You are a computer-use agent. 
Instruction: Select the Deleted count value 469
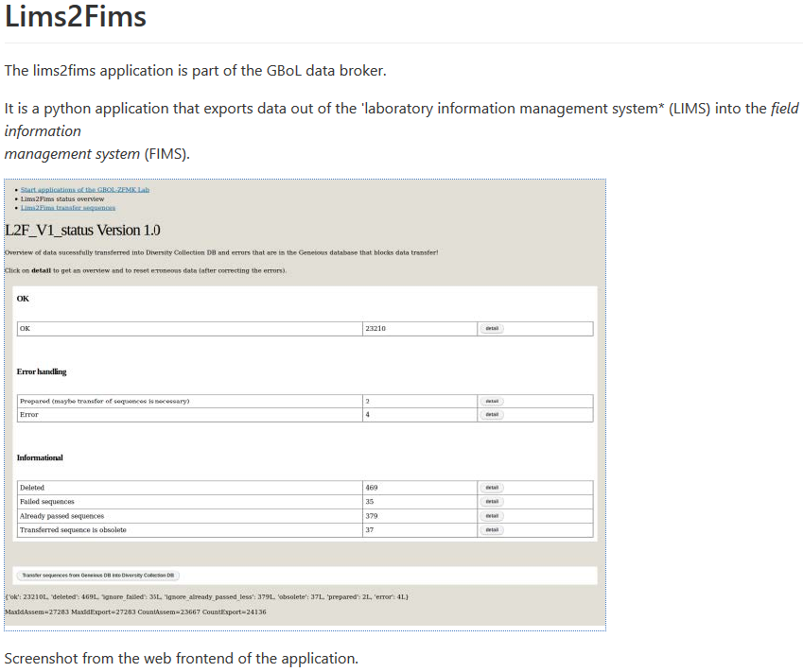tap(372, 488)
